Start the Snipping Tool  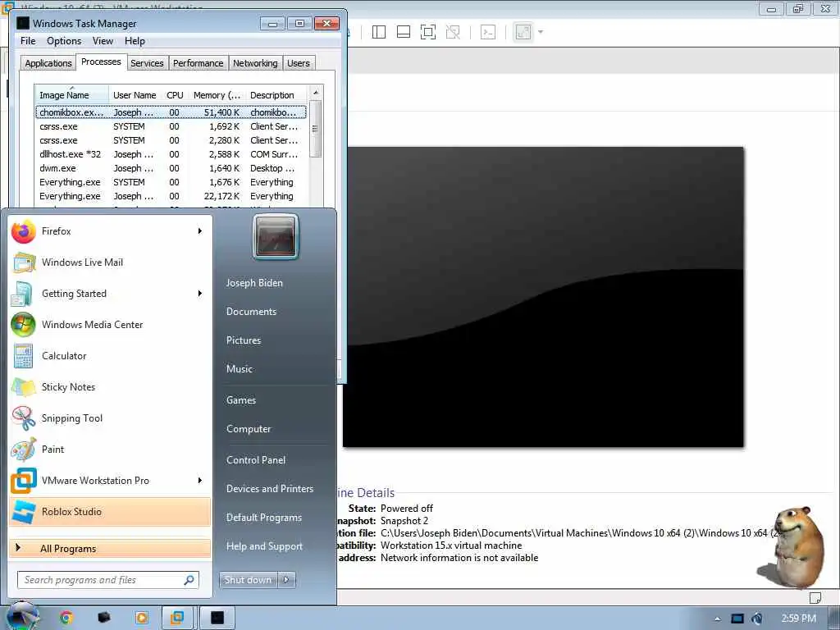pos(110,418)
